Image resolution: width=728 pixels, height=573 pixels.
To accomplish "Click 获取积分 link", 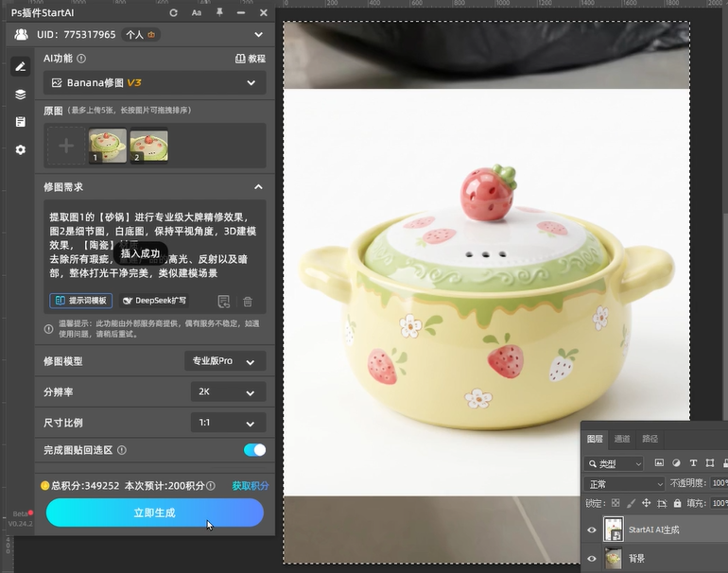I will tap(251, 486).
